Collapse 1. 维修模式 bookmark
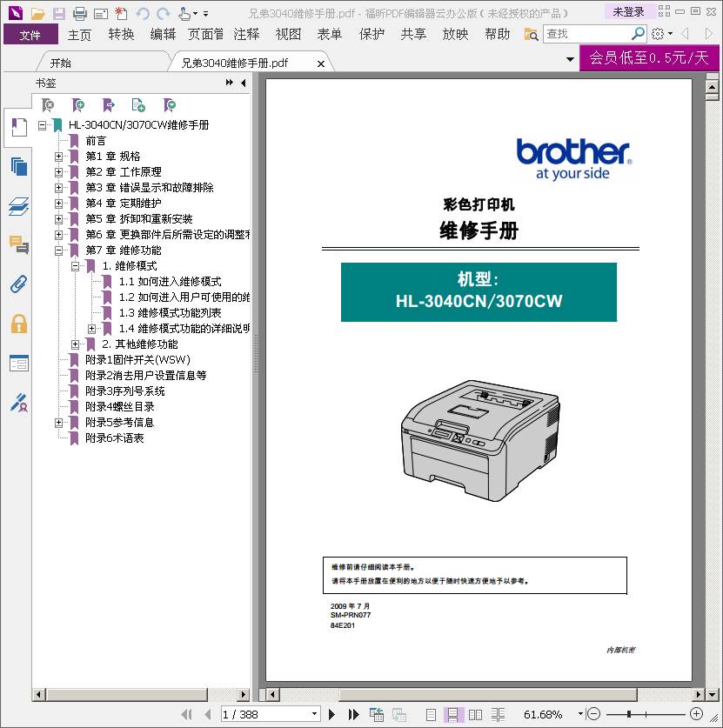The height and width of the screenshot is (728, 723). [75, 266]
